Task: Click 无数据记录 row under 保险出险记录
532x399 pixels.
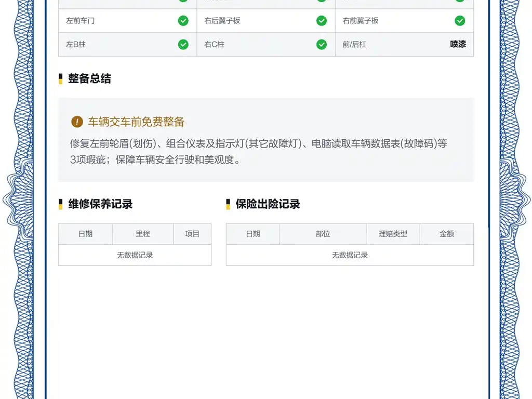Action: pyautogui.click(x=350, y=255)
